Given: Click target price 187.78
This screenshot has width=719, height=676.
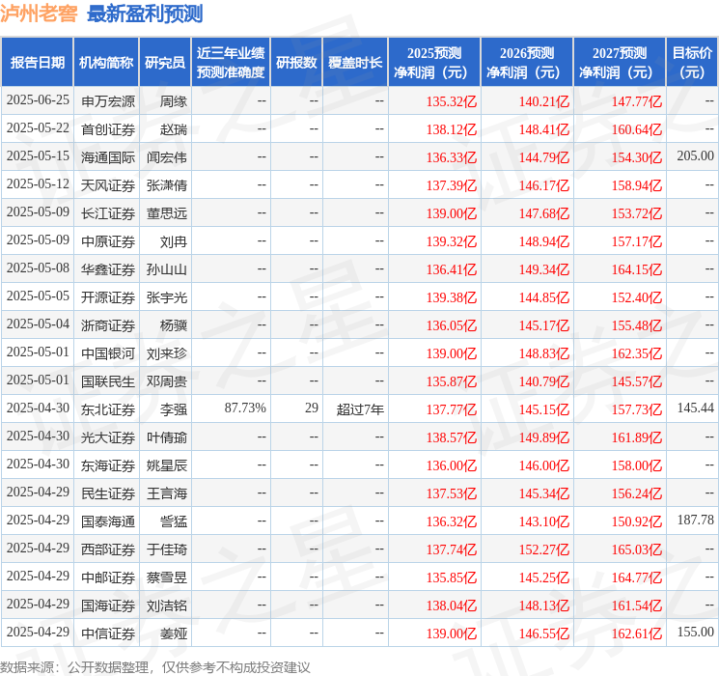Looking at the screenshot, I should tap(695, 520).
